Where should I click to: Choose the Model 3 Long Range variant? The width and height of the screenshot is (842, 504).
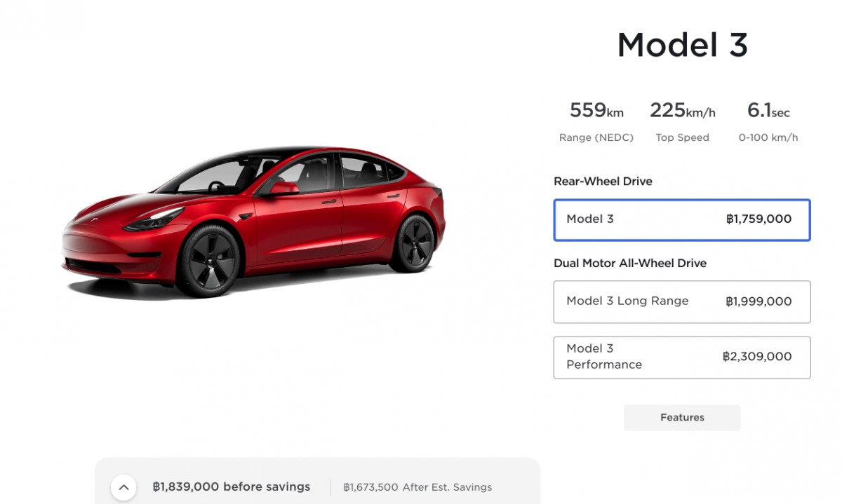[x=681, y=301]
